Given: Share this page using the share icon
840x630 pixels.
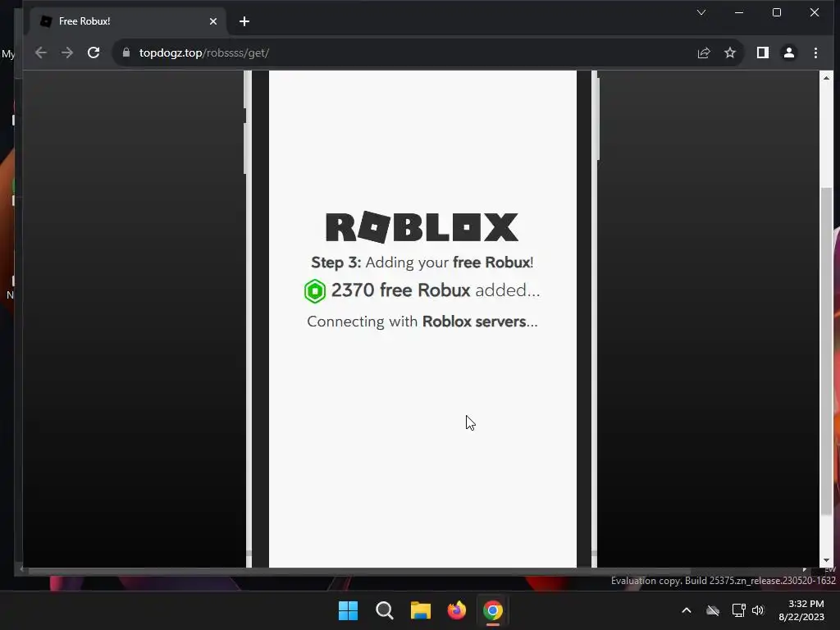Looking at the screenshot, I should coord(703,52).
